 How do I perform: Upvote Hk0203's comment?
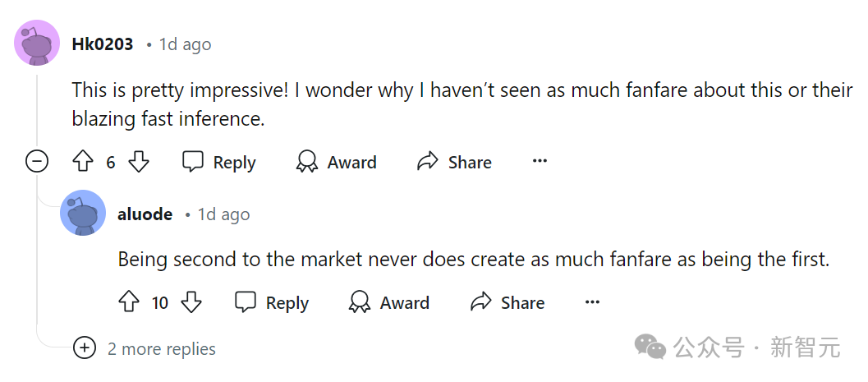pyautogui.click(x=83, y=162)
